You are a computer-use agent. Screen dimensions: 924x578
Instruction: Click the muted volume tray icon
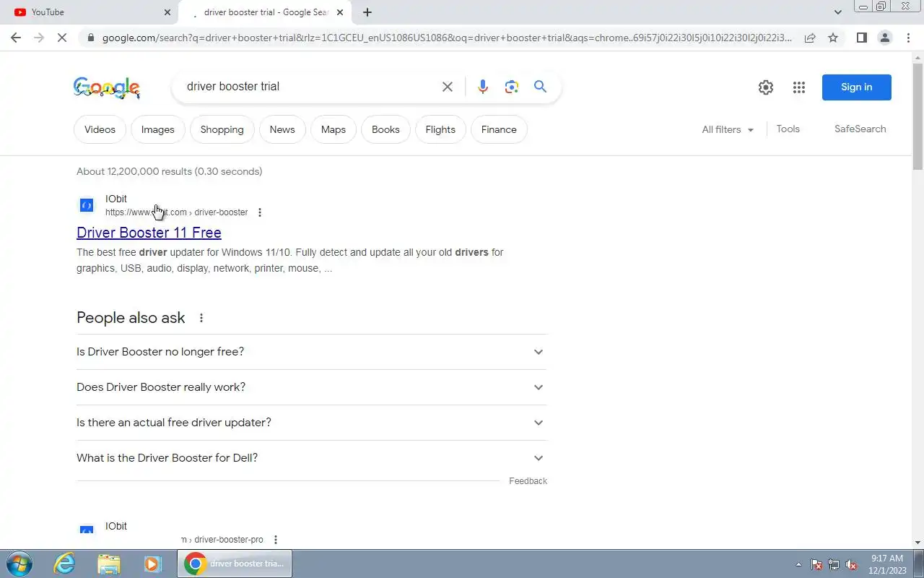click(852, 565)
